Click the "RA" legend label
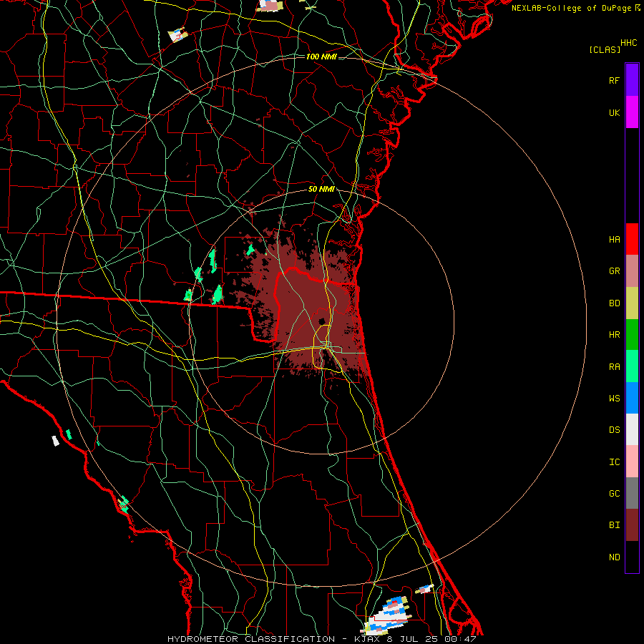Image resolution: width=644 pixels, height=644 pixels. click(x=614, y=366)
